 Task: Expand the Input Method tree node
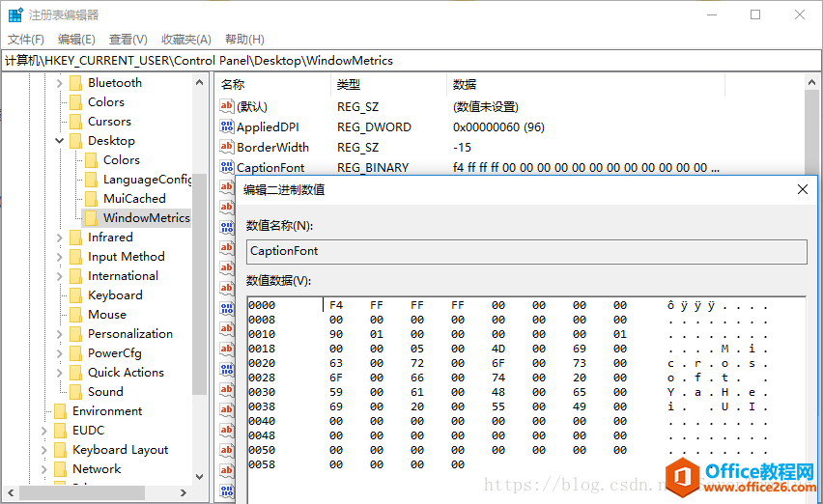[60, 257]
